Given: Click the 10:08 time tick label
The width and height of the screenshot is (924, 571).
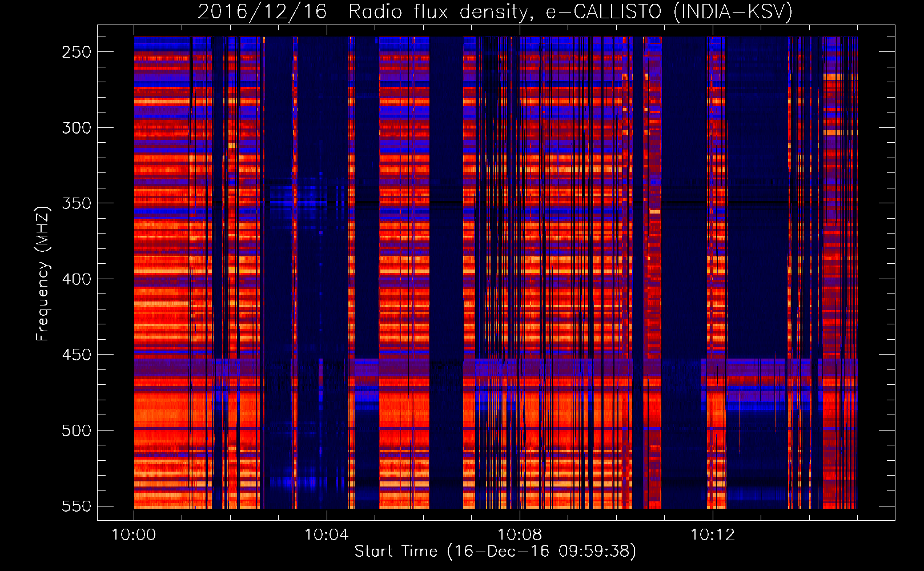Looking at the screenshot, I should coord(520,535).
